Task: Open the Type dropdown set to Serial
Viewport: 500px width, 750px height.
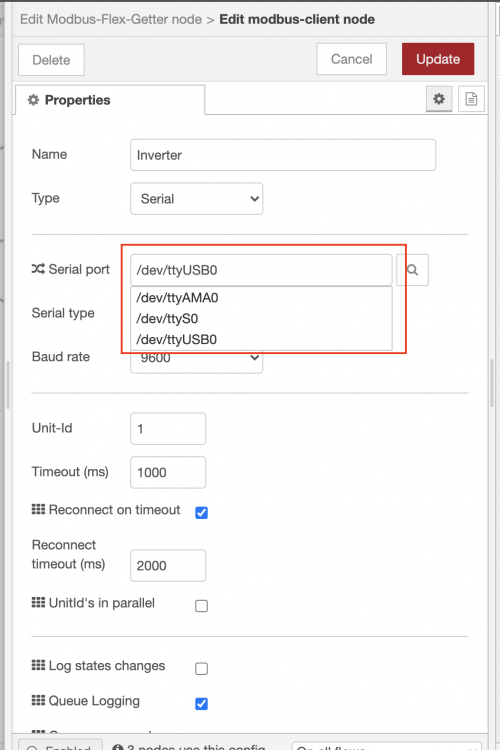Action: click(x=197, y=199)
